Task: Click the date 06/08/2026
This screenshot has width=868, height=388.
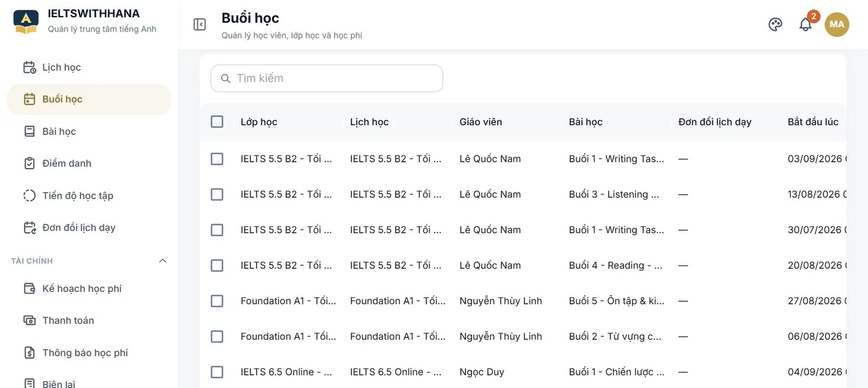Action: (x=815, y=337)
